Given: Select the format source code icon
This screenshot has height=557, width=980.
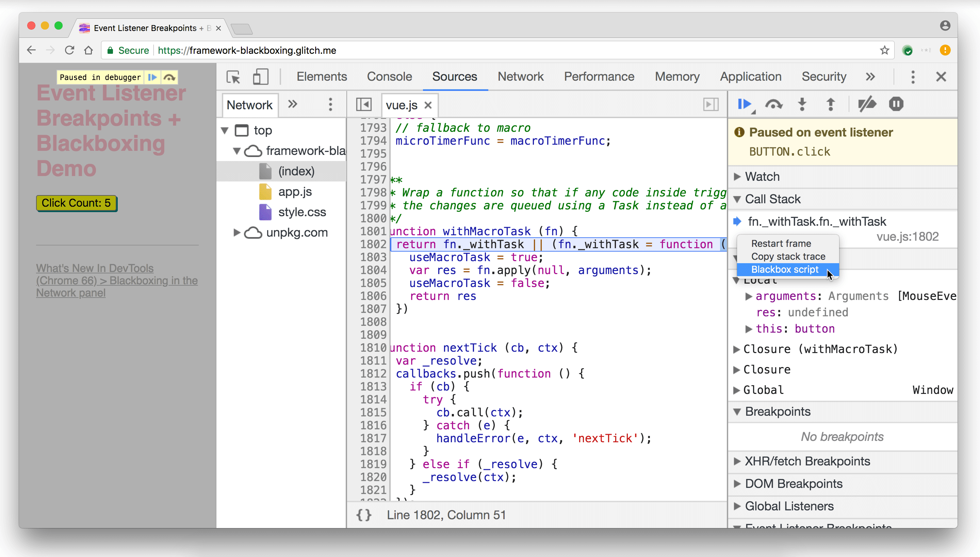Looking at the screenshot, I should coord(363,514).
